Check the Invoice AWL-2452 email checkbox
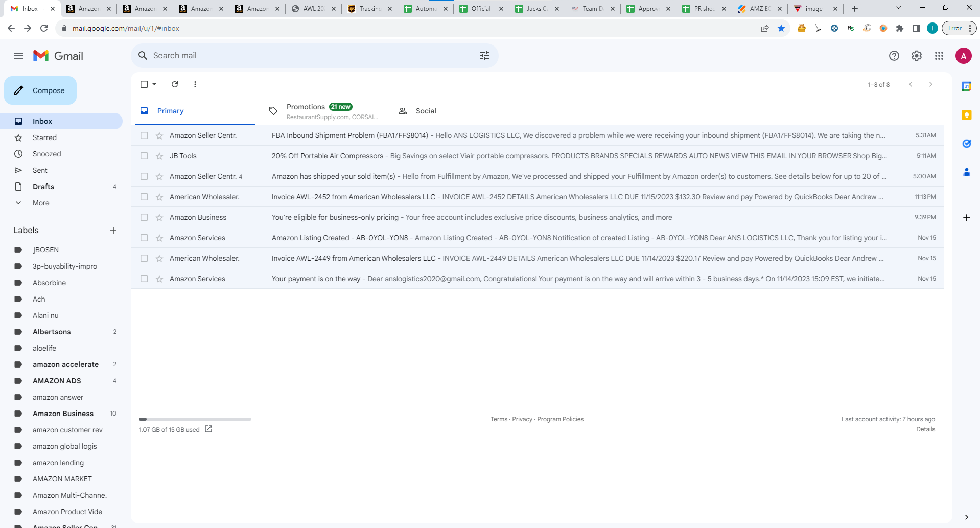980x528 pixels. (x=144, y=197)
